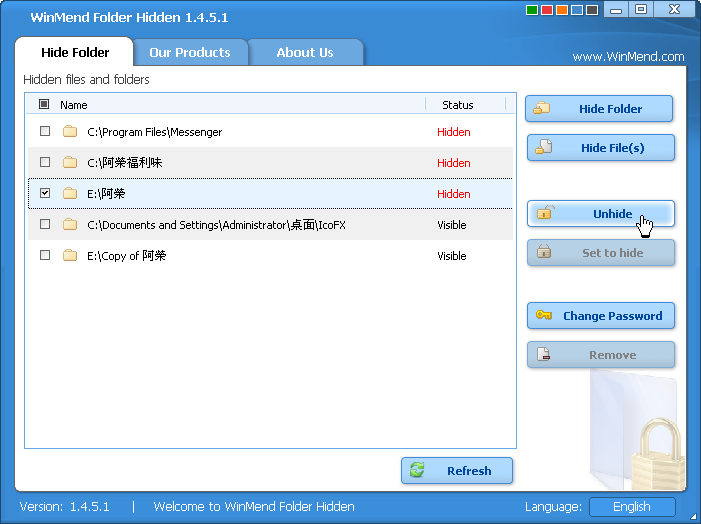Visit the www.WinMend.com link
701x524 pixels.
[628, 57]
